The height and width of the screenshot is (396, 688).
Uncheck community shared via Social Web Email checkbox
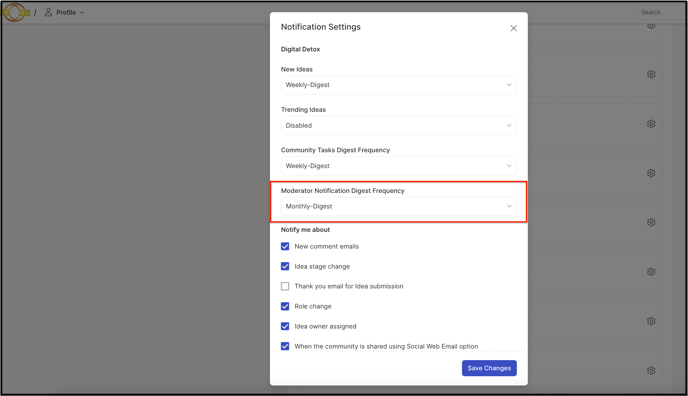point(285,346)
